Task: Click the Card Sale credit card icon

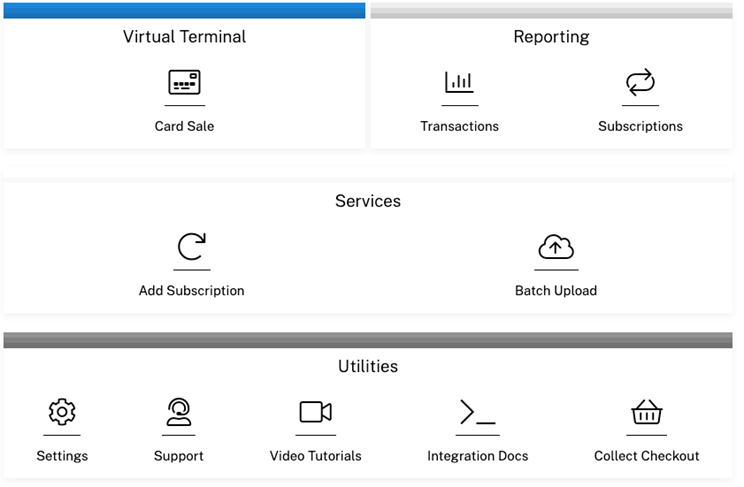Action: coord(184,82)
